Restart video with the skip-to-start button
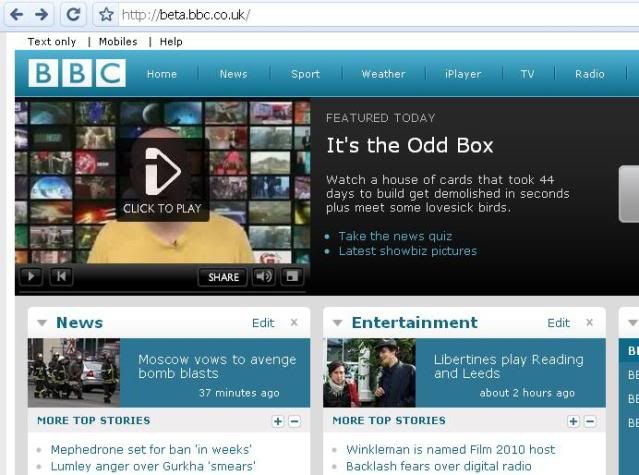Image resolution: width=639 pixels, height=475 pixels. tap(61, 277)
